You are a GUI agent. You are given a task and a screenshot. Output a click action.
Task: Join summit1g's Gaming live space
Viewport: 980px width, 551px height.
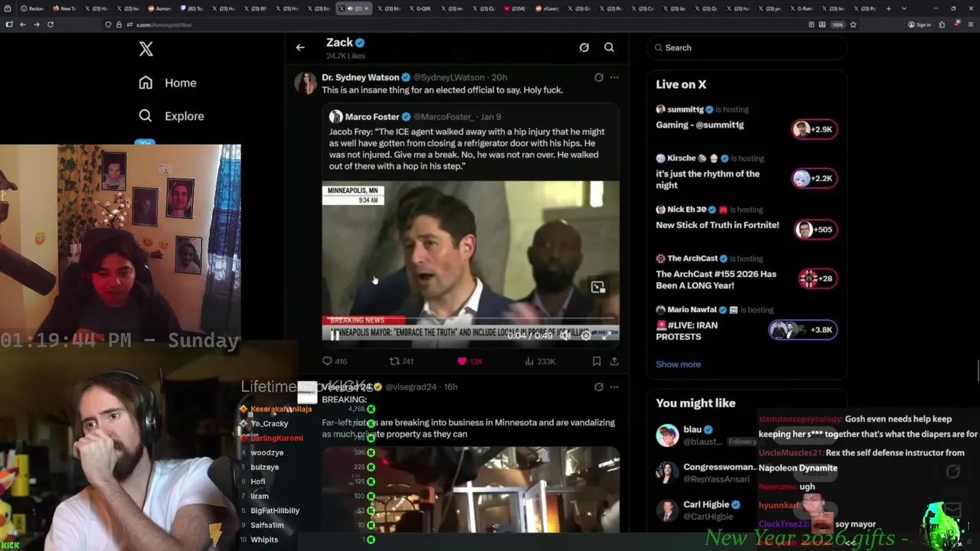point(700,125)
